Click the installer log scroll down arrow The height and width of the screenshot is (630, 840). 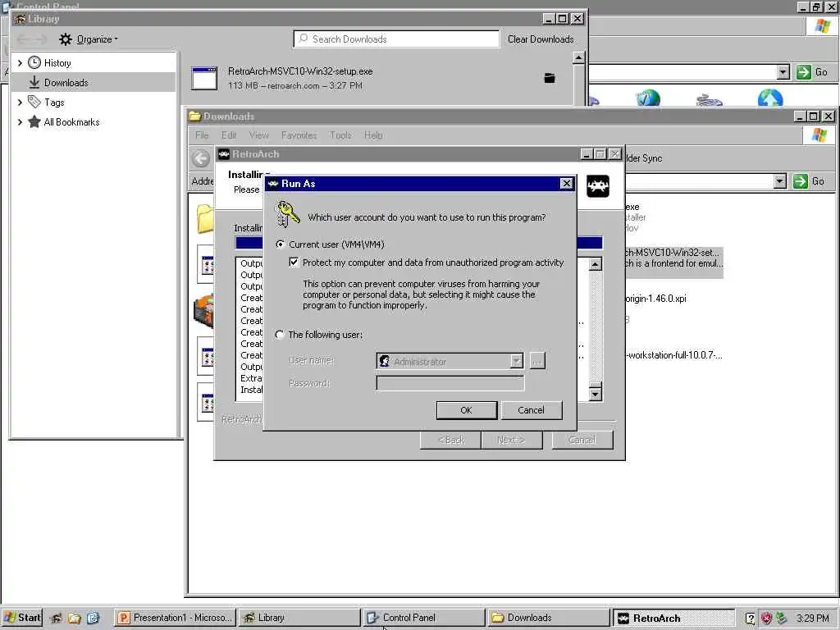[596, 395]
